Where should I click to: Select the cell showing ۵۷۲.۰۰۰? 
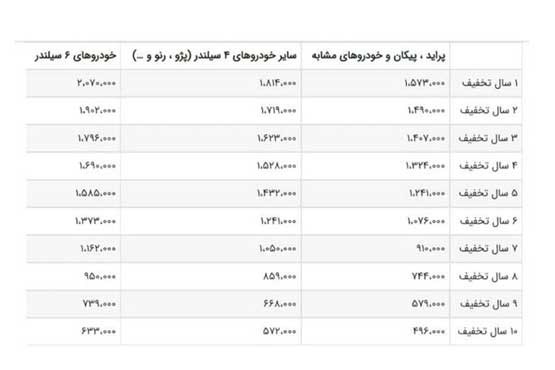click(x=280, y=331)
